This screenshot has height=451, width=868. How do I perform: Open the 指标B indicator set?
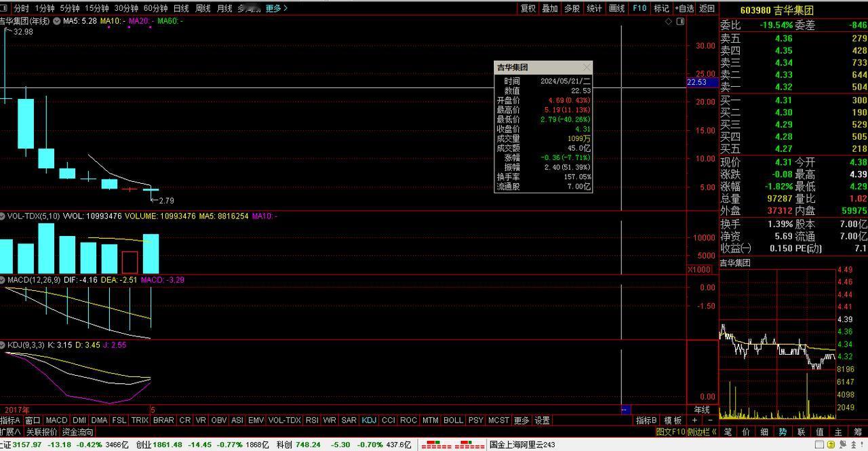[x=646, y=420]
